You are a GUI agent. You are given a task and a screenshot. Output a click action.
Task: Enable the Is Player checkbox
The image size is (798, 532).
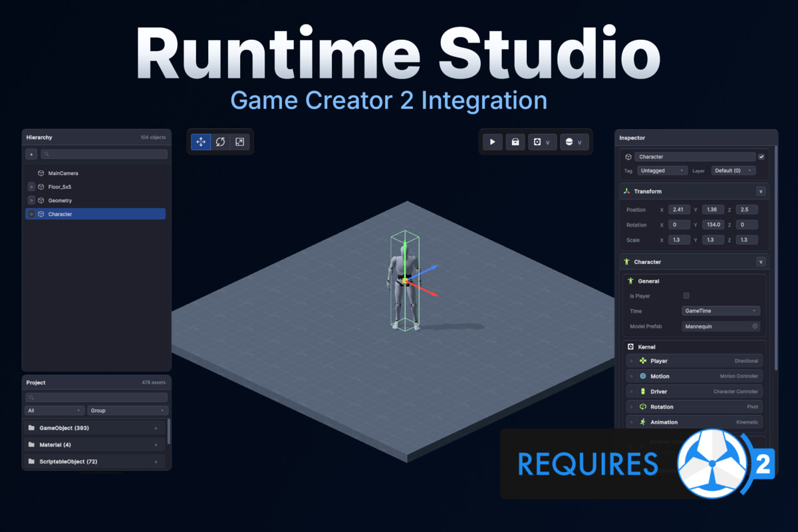pos(686,296)
